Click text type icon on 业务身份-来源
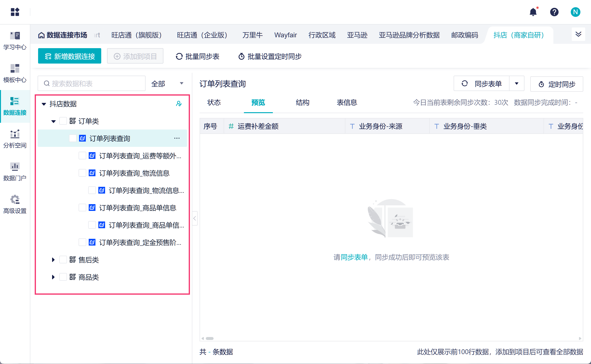 pos(352,126)
